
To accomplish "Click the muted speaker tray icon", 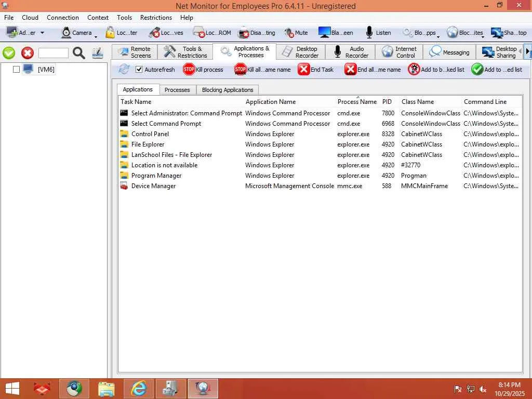I will tap(483, 389).
